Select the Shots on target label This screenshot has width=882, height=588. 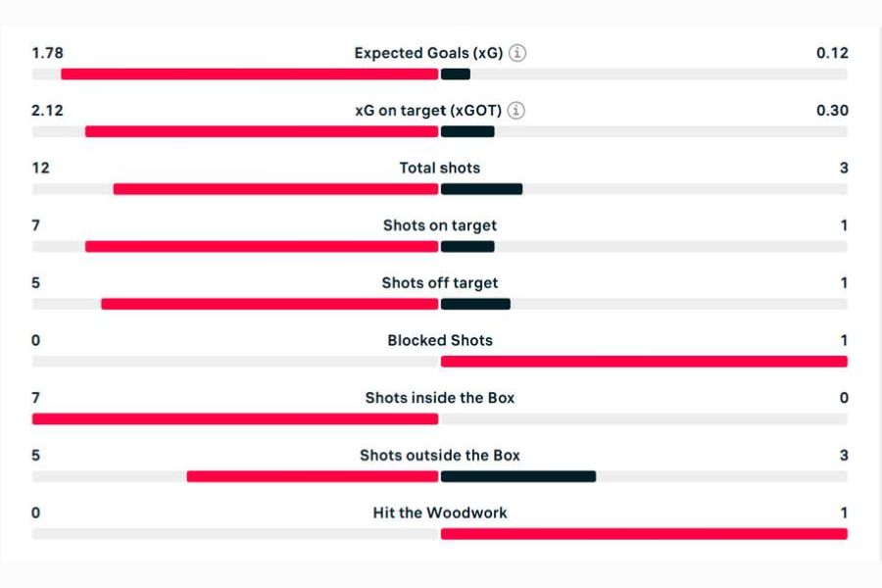[440, 225]
